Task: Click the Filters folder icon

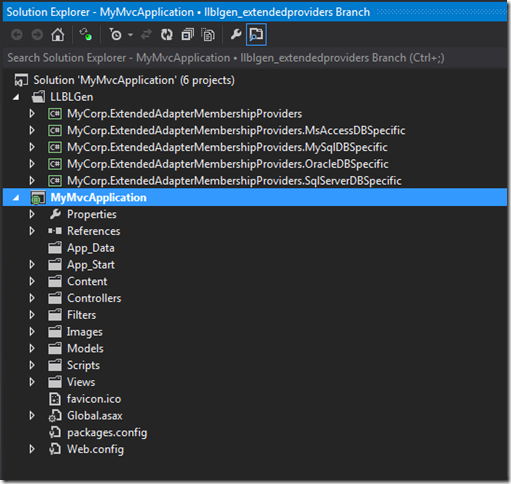Action: coord(55,315)
